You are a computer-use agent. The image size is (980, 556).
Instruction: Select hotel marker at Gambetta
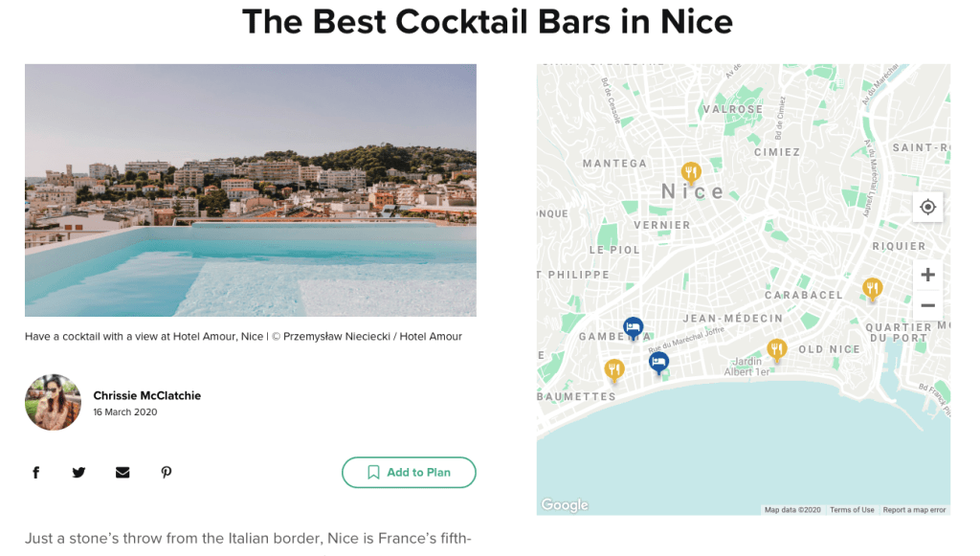tap(633, 328)
